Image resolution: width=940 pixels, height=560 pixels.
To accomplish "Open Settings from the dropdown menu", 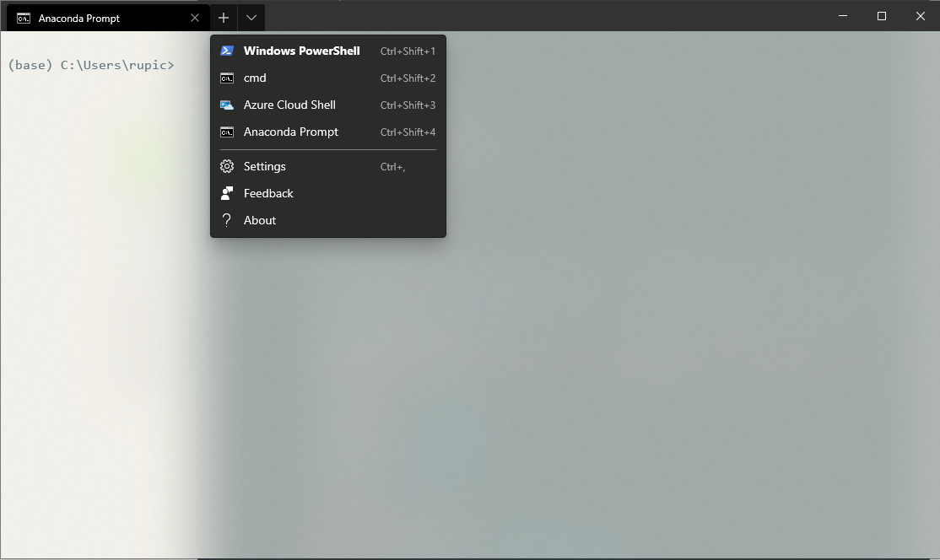I will point(328,166).
